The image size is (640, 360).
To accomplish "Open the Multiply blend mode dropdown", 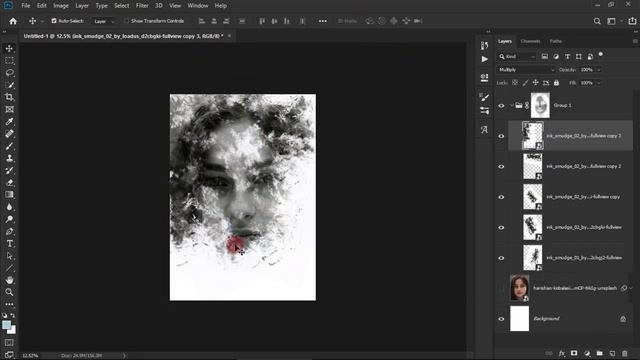I will point(526,70).
